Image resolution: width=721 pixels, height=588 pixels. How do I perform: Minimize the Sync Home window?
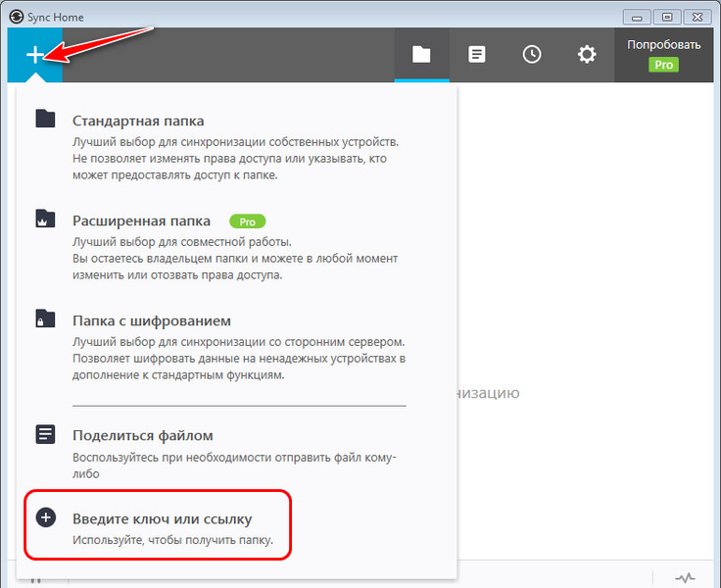[x=637, y=17]
